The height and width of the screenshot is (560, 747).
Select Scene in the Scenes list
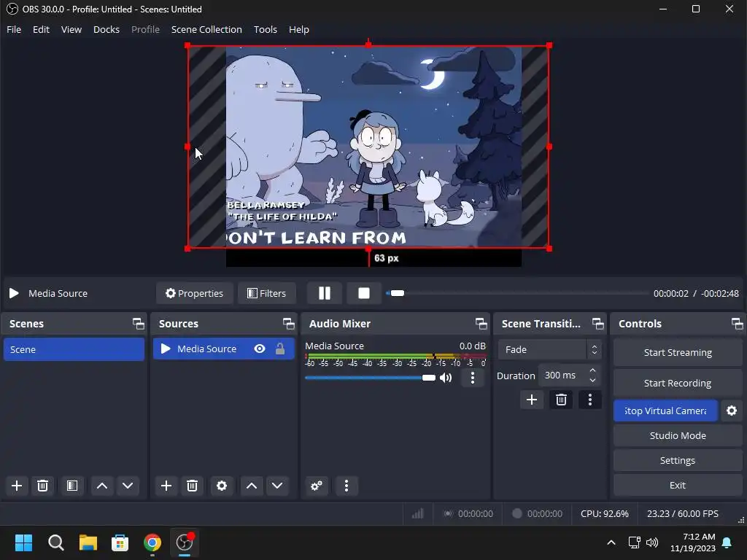pos(74,349)
